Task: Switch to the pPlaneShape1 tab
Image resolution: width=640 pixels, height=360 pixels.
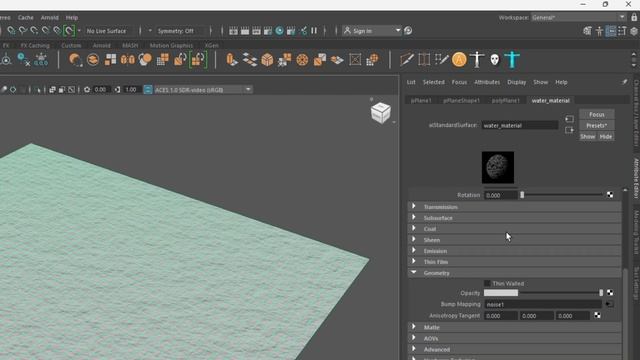Action: click(462, 100)
